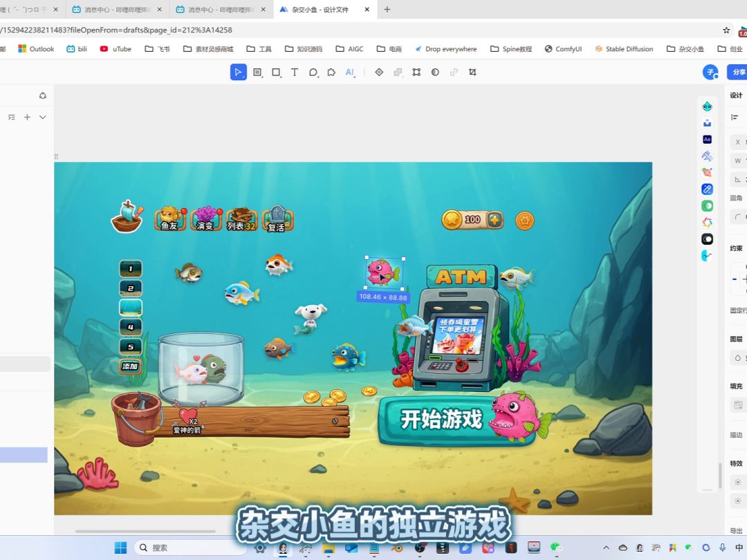Activate the Pen tool
The height and width of the screenshot is (560, 747).
(313, 73)
